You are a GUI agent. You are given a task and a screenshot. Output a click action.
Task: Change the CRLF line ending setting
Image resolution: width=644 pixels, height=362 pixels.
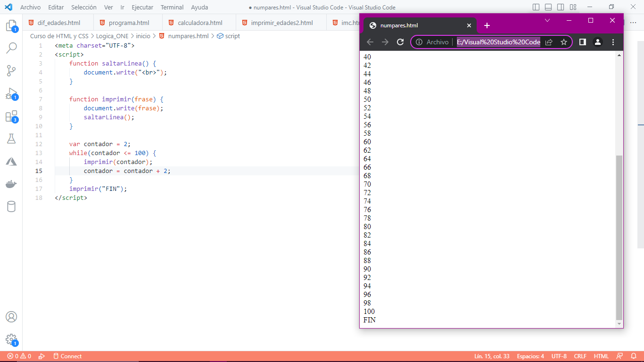pyautogui.click(x=580, y=356)
